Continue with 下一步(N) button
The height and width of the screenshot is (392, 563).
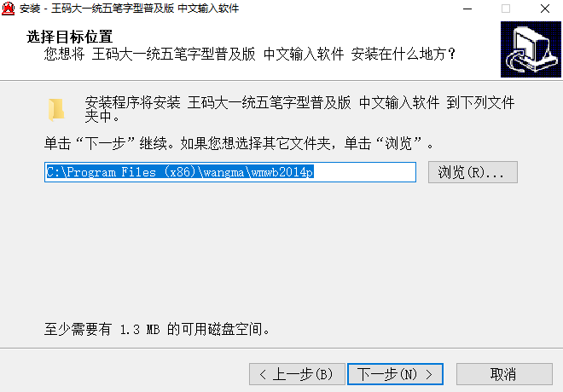point(395,374)
